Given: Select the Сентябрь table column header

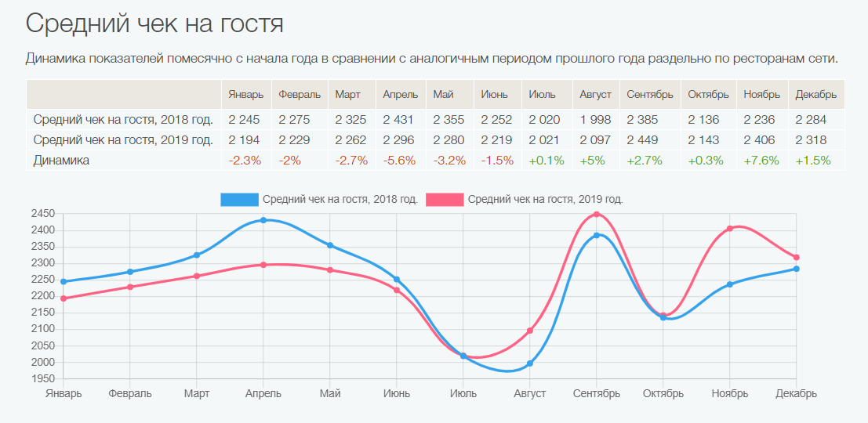Looking at the screenshot, I should [x=650, y=95].
